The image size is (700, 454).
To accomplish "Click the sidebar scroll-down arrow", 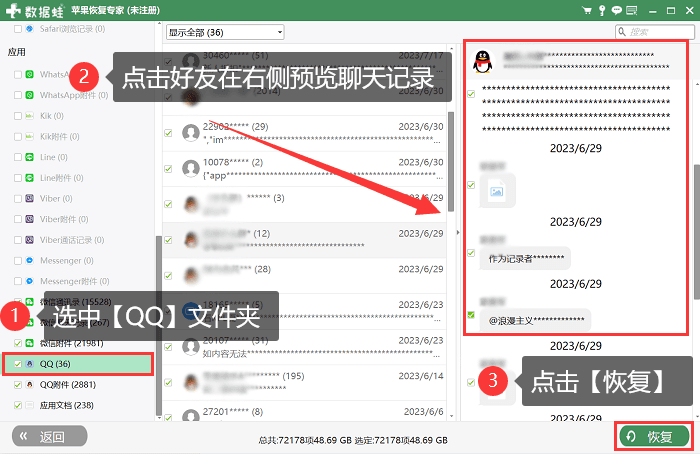I will click(158, 417).
